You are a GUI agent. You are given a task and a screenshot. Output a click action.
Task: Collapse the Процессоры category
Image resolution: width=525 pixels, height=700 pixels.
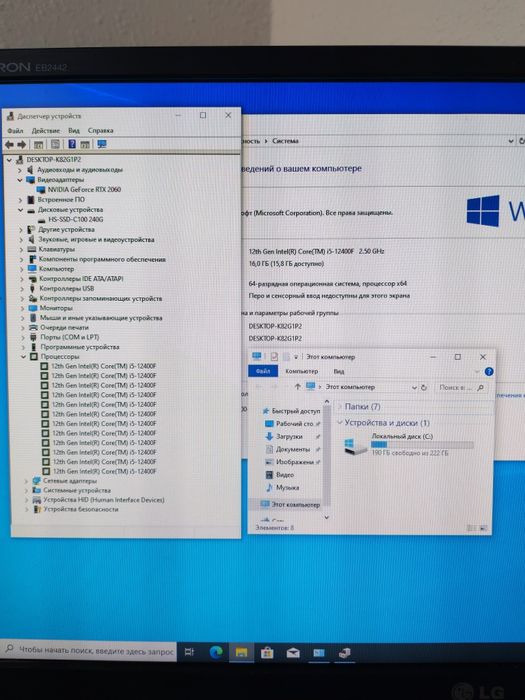[23, 357]
